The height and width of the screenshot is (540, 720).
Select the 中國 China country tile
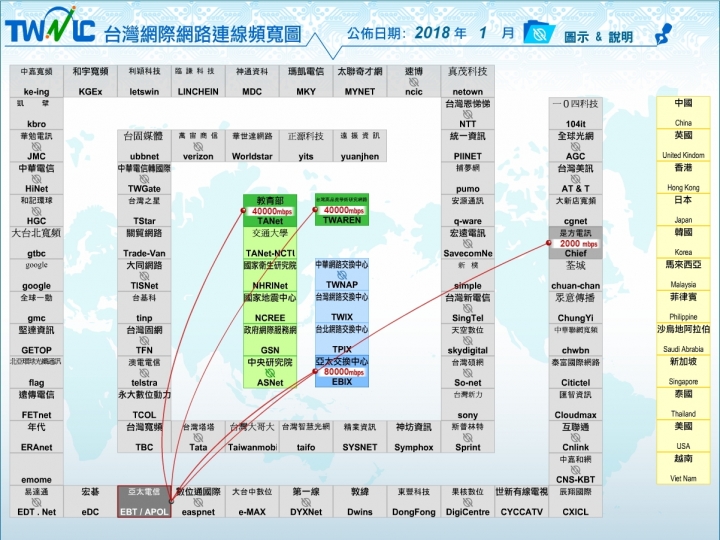point(683,112)
